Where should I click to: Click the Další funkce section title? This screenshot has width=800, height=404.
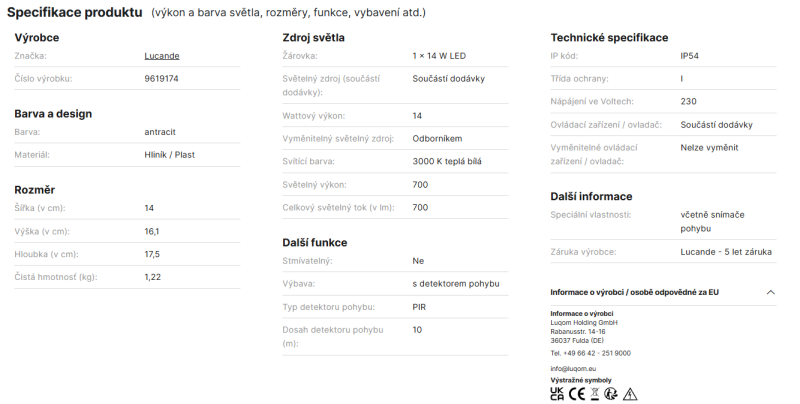[314, 243]
